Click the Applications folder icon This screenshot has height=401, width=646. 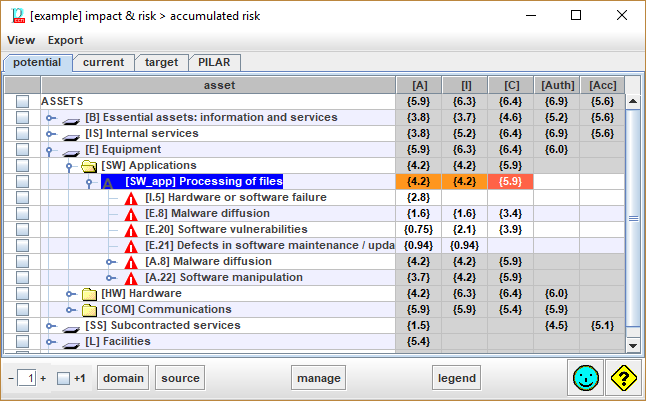coord(89,166)
